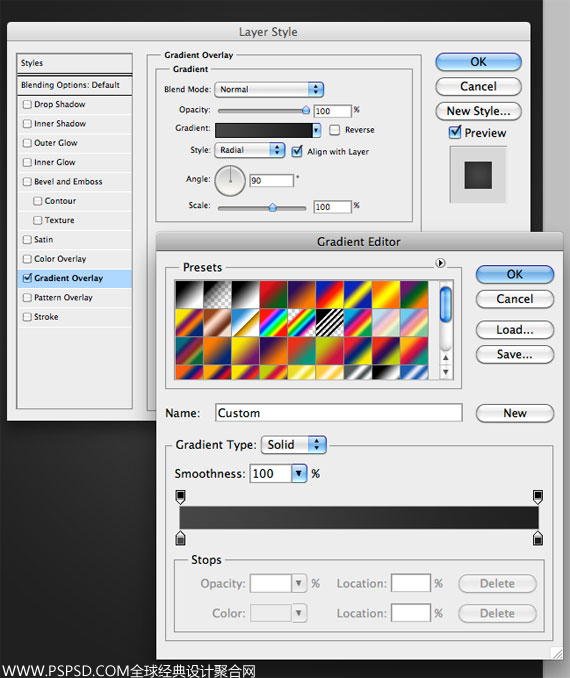Open the Gradient Type Solid dropdown
This screenshot has width=570, height=678.
click(x=294, y=445)
